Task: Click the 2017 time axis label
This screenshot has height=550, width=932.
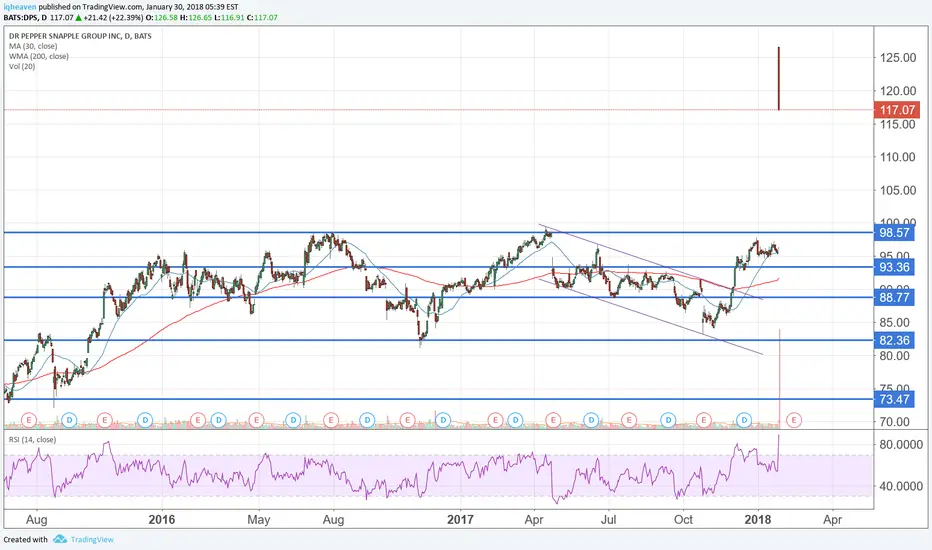Action: tap(460, 520)
